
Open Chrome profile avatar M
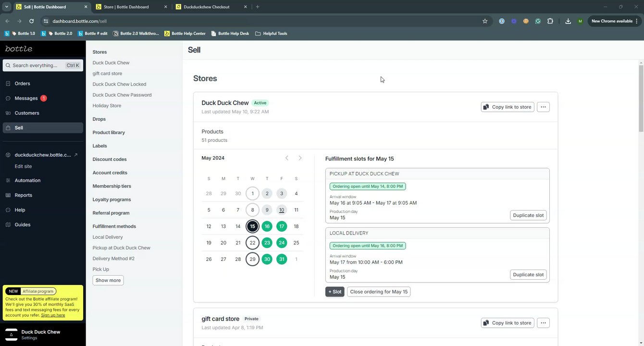[x=580, y=21]
